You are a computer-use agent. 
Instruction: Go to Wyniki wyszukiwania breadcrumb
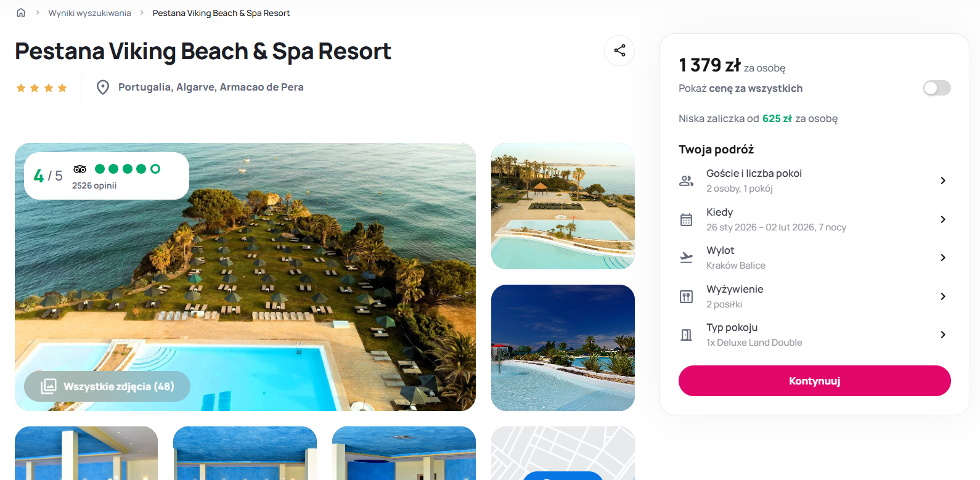click(89, 13)
